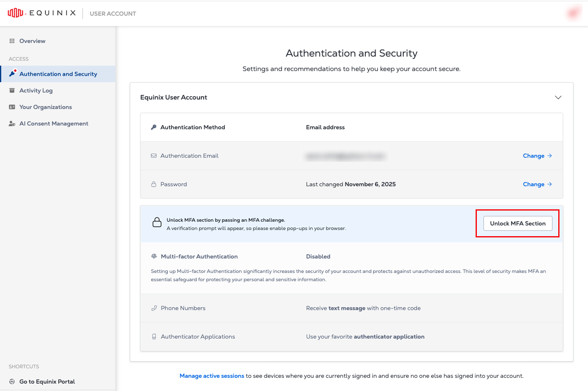The width and height of the screenshot is (588, 391).
Task: Open AI Consent Management page
Action: (58, 123)
